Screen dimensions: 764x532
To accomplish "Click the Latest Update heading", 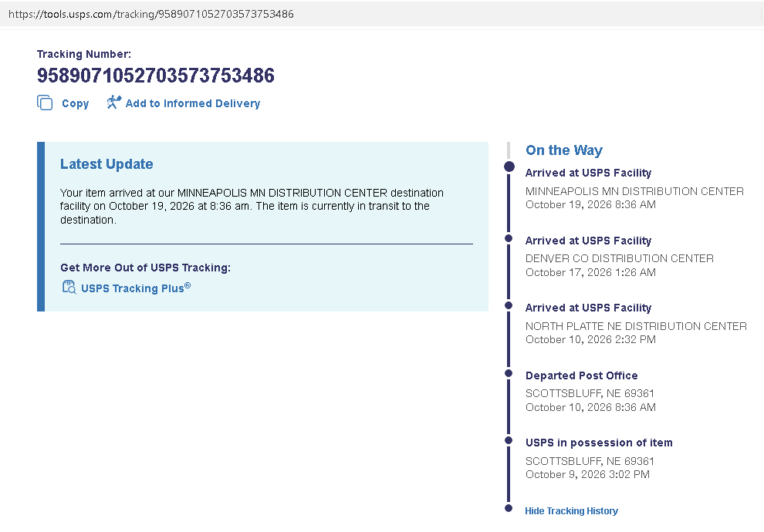I will click(x=106, y=164).
